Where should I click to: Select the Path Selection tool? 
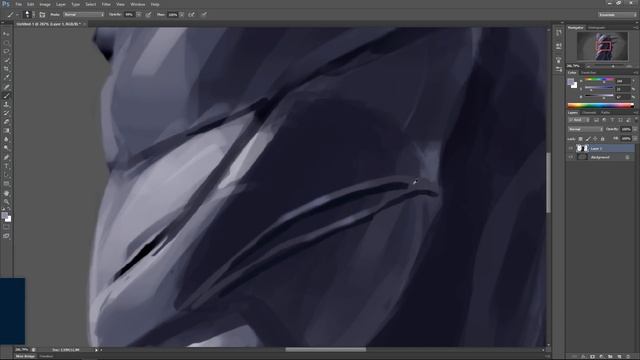(6, 175)
